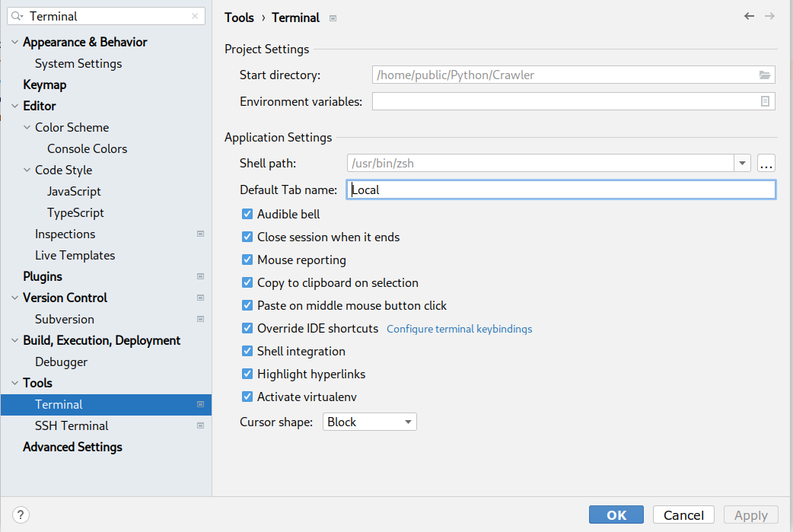The image size is (793, 532).
Task: Click the project-level icon next to Terminal breadcrumb
Action: [x=333, y=18]
